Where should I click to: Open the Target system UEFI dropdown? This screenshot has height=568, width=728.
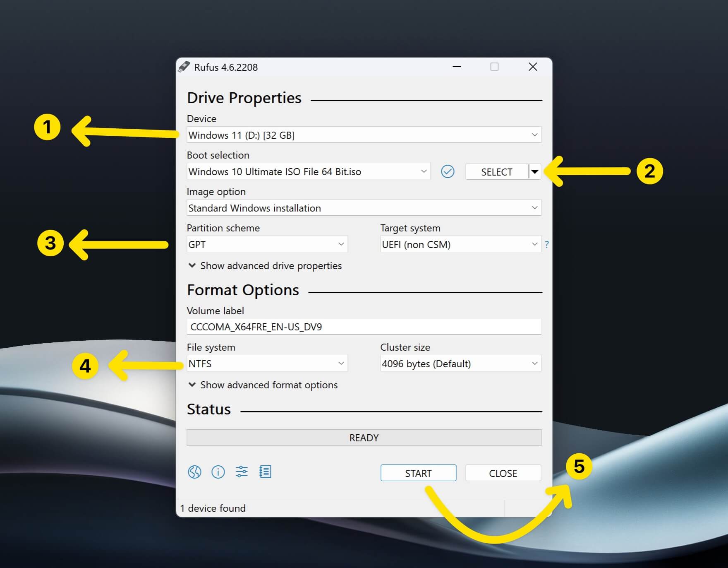461,244
